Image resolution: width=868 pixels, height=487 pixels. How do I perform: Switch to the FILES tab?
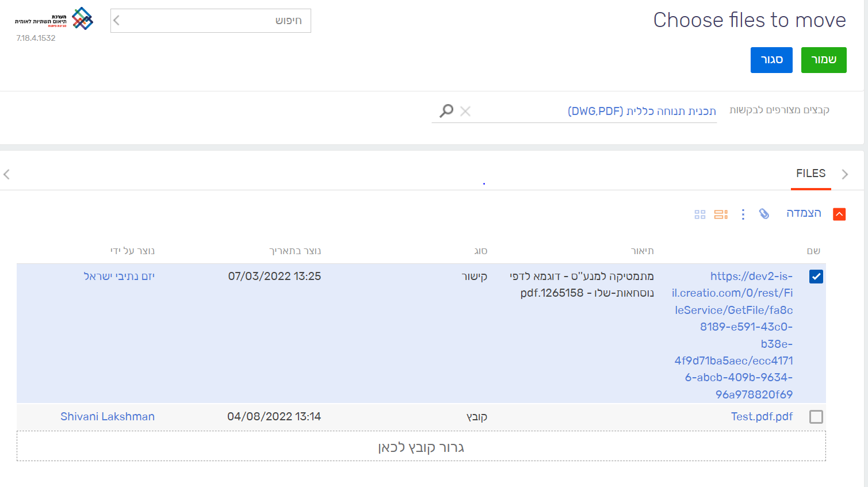tap(811, 173)
